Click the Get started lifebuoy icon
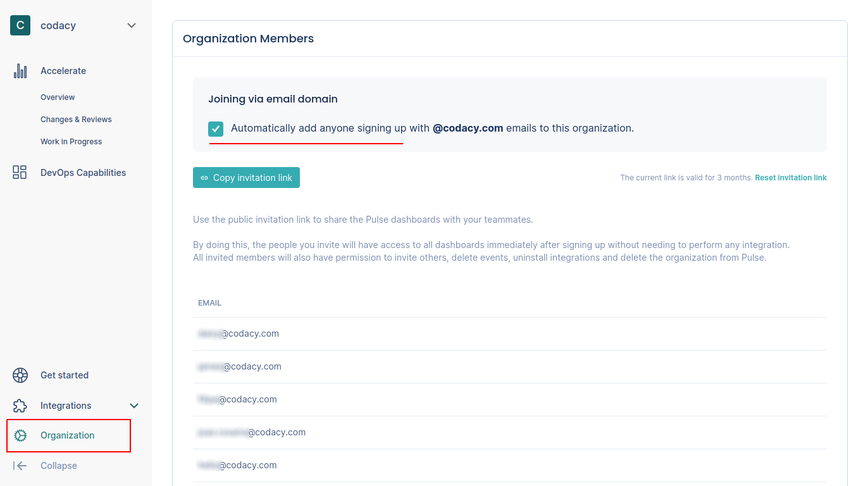 [x=20, y=375]
